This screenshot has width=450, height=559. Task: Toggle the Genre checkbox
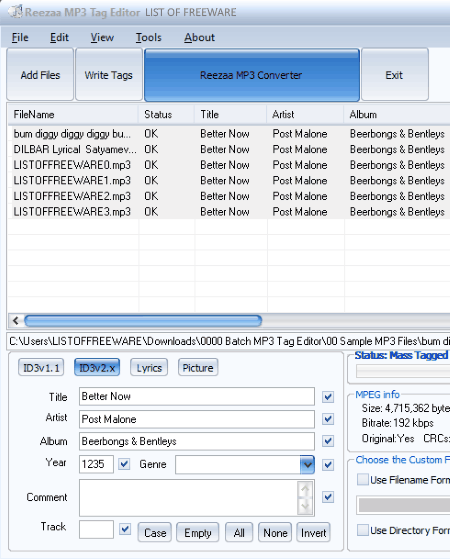tap(328, 465)
